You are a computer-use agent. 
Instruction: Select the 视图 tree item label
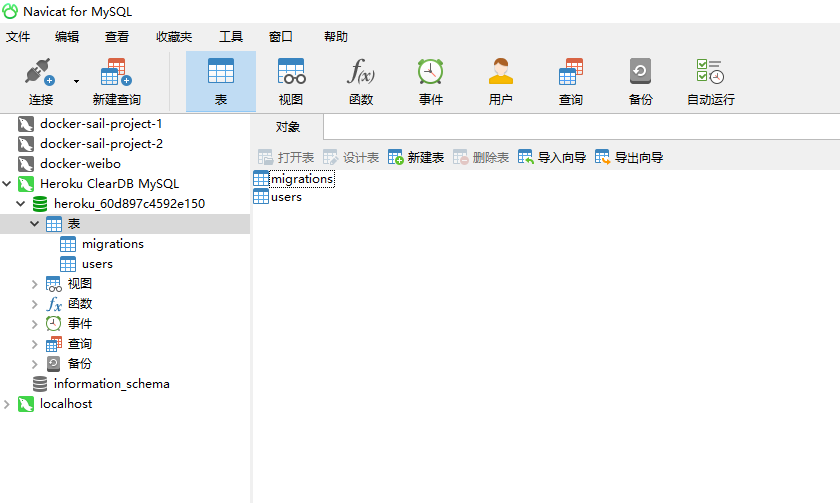(x=80, y=283)
